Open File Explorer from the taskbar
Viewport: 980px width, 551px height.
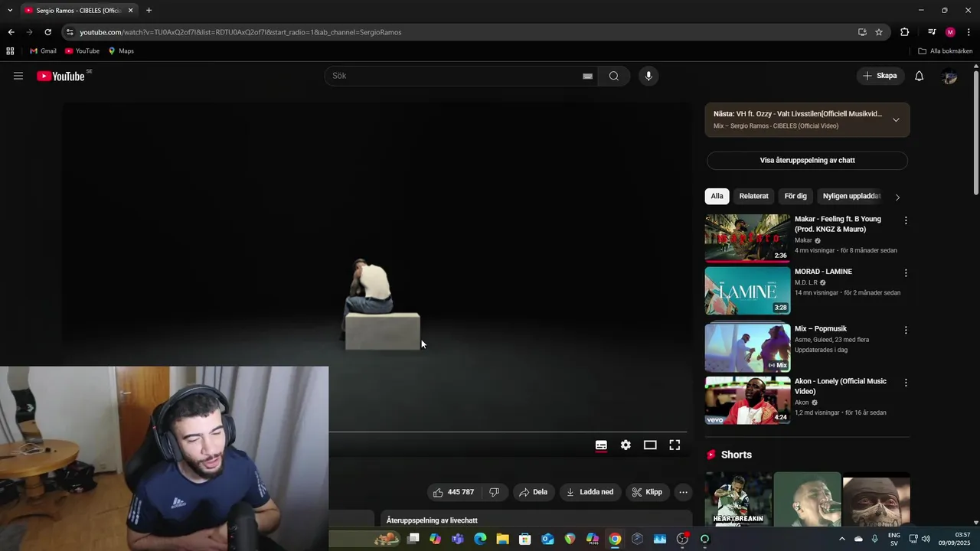[x=502, y=539]
